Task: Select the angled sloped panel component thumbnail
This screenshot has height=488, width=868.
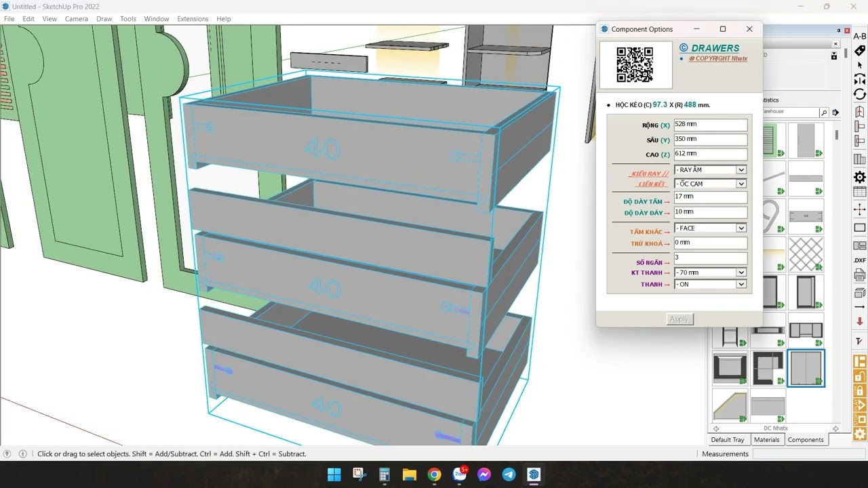Action: tap(730, 407)
